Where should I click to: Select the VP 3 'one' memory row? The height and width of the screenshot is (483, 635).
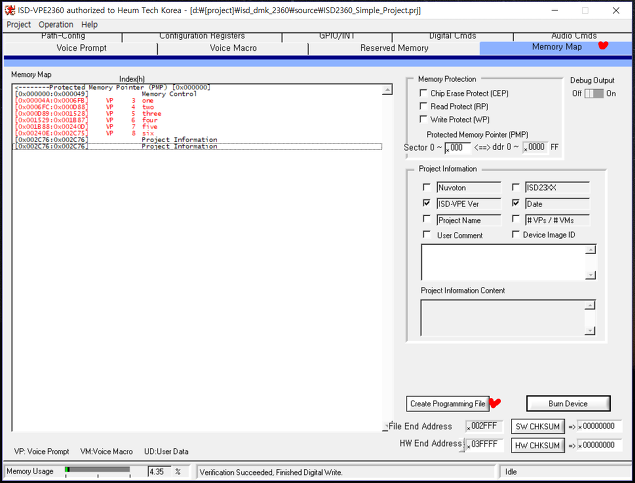point(198,100)
